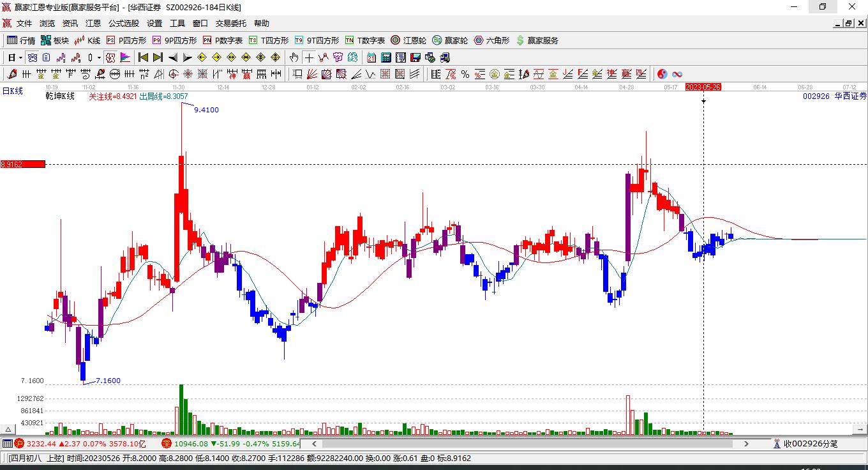Open the 9P四方形 tool

click(x=174, y=40)
